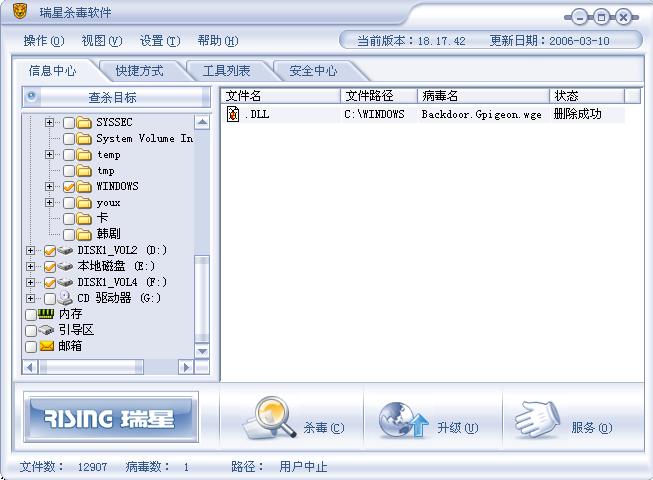
Task: Click the Rising tiger logo in title bar
Action: click(x=19, y=11)
